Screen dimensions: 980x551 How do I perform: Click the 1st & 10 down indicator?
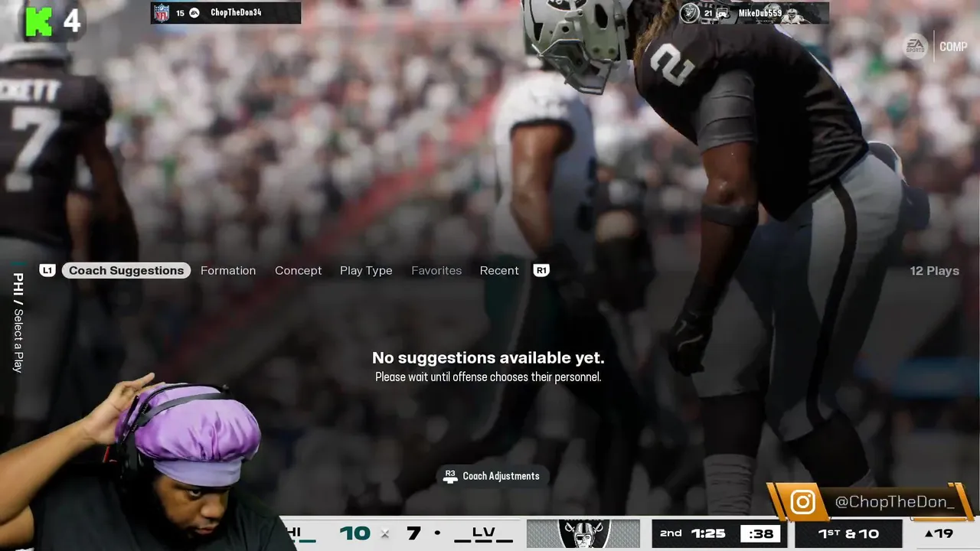pyautogui.click(x=848, y=533)
